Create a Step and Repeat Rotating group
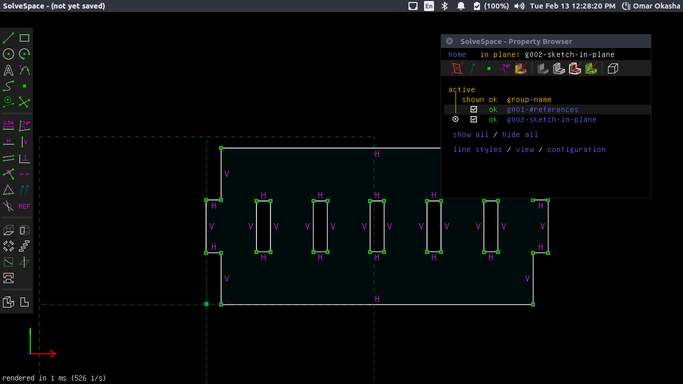Viewport: 683px width, 384px height. [x=8, y=246]
